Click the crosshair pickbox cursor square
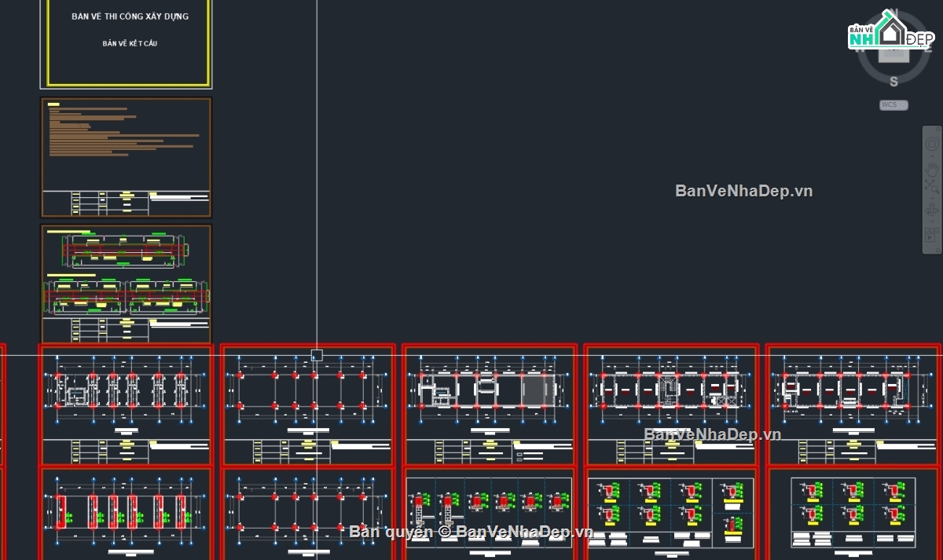 point(317,355)
